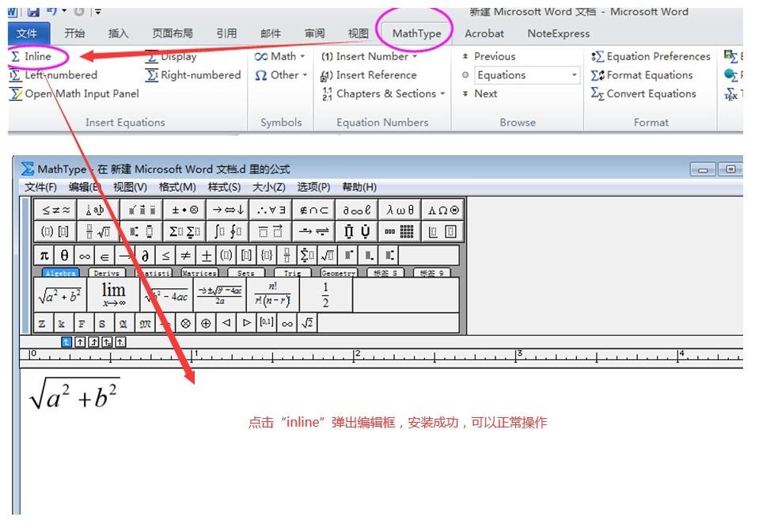
Task: Click the equation sqrt(a²+b²) in editing area
Action: 74,393
